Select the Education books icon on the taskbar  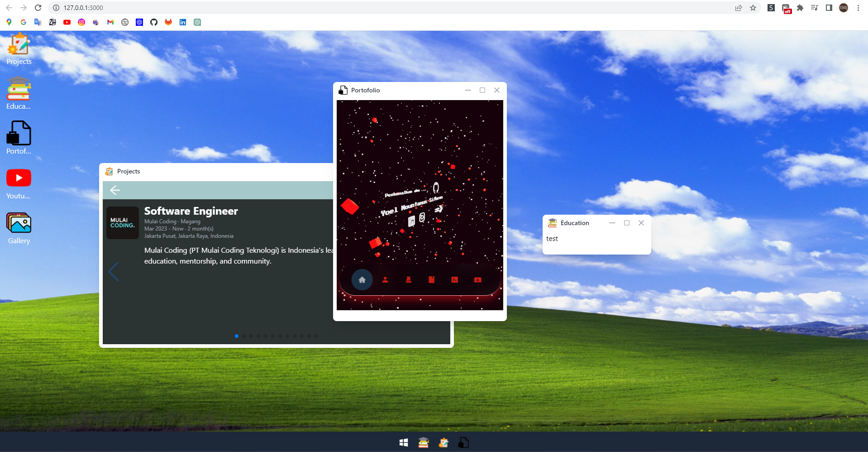click(x=423, y=442)
